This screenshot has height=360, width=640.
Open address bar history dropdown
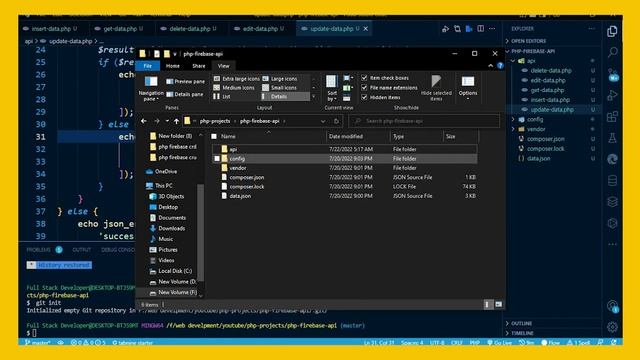(323, 121)
